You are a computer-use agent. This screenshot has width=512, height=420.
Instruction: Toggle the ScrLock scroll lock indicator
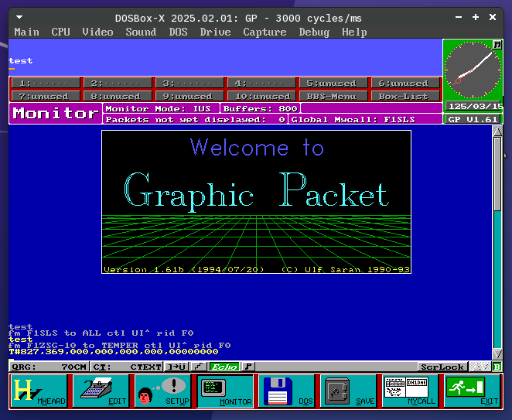442,367
